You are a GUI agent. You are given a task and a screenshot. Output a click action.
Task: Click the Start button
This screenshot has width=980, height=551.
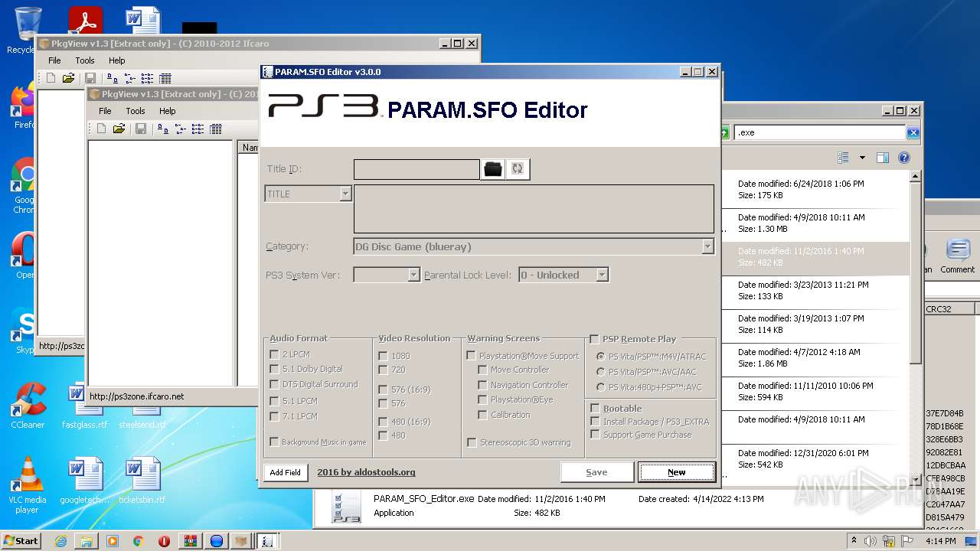click(x=21, y=540)
